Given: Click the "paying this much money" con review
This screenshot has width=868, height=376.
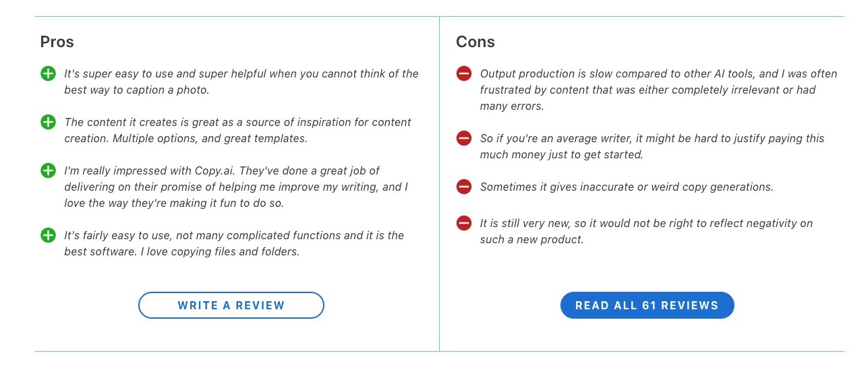Looking at the screenshot, I should 652,146.
